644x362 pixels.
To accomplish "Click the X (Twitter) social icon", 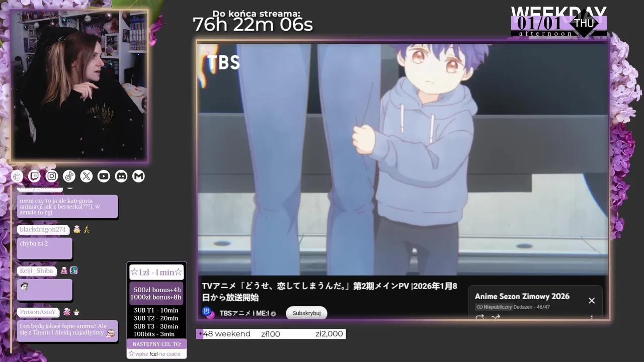I will [87, 176].
